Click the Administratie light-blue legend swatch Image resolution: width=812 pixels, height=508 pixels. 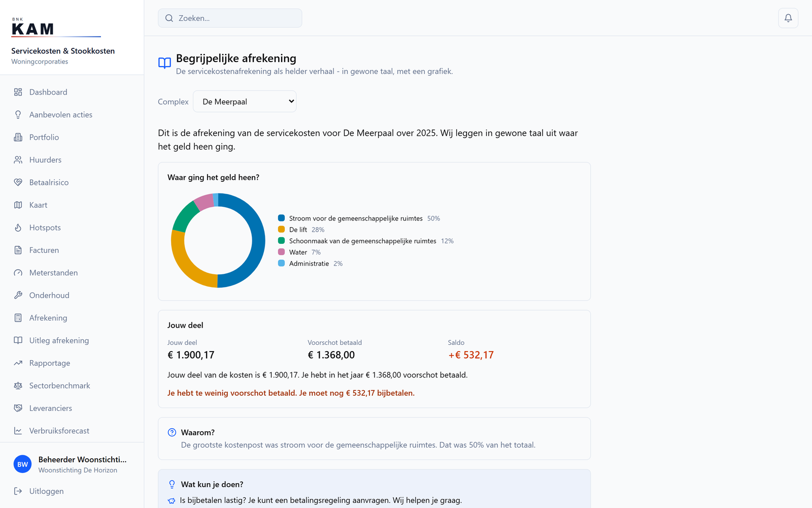tap(281, 263)
